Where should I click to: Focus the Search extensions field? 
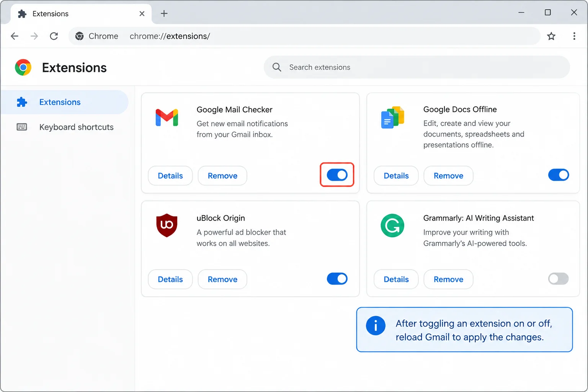pyautogui.click(x=417, y=67)
